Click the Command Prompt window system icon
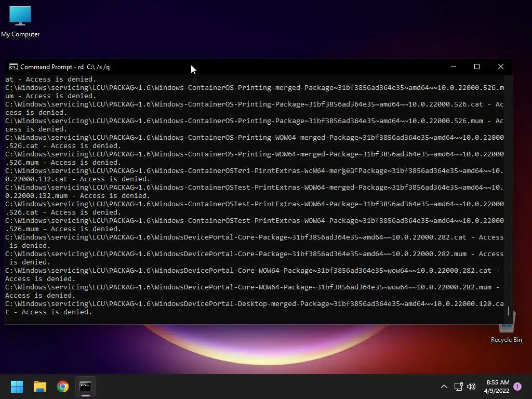The width and height of the screenshot is (532, 399). (x=13, y=67)
